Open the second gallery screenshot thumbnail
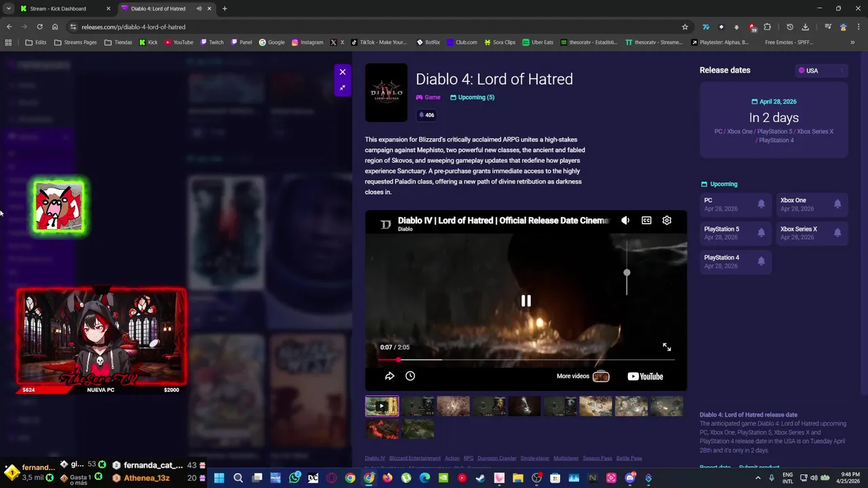 (418, 406)
